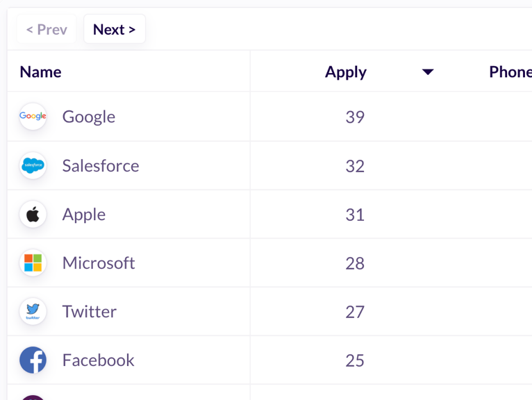Click the partially visible purple logo below Facebook

click(x=33, y=398)
